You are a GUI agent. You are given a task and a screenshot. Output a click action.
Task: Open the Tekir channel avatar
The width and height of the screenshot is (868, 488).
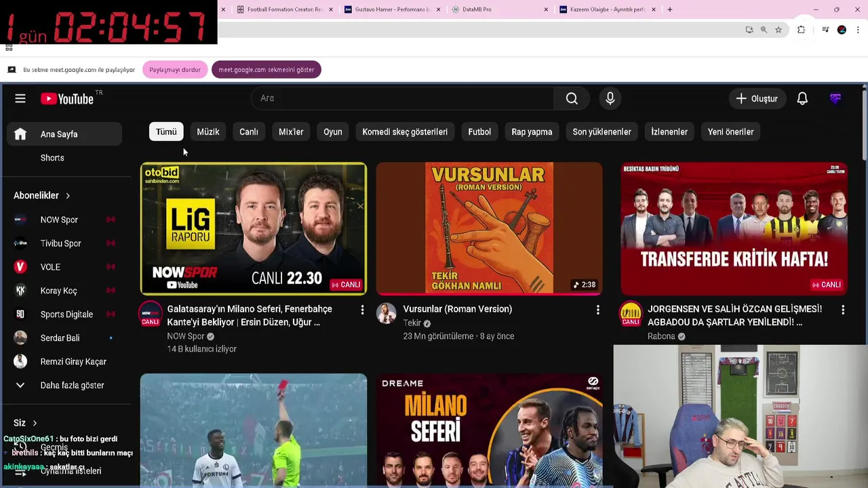387,313
